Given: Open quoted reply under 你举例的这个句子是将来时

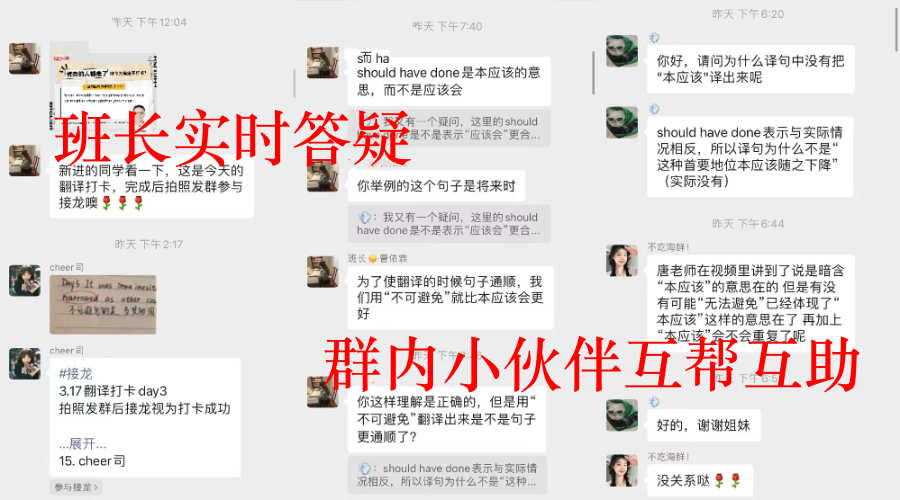Looking at the screenshot, I should tap(448, 224).
